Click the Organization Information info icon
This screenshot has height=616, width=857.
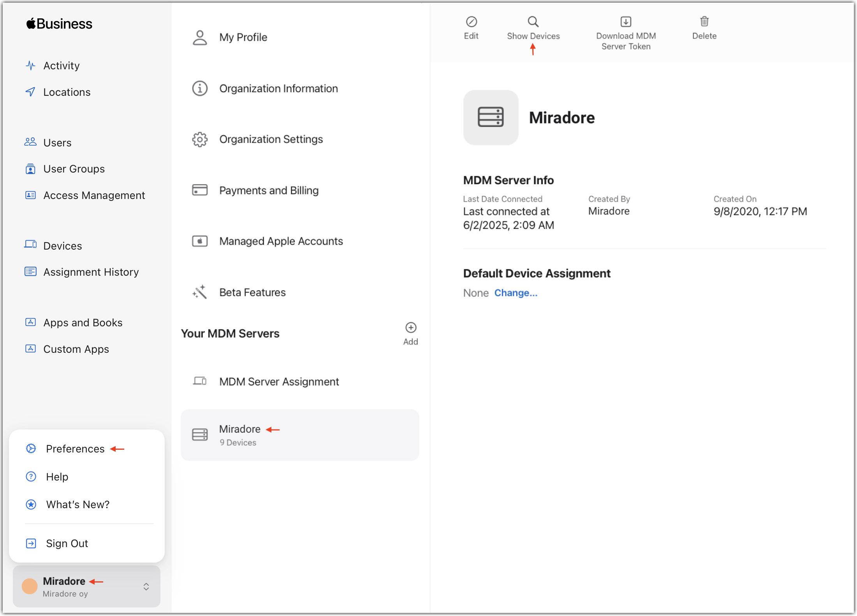(x=200, y=88)
